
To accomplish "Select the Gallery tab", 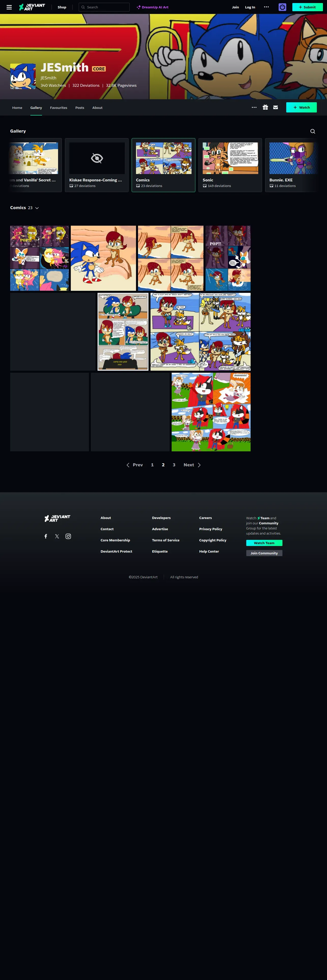I will pyautogui.click(x=36, y=108).
